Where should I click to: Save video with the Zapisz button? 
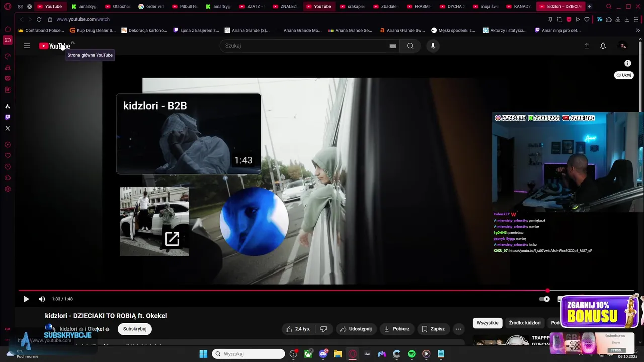coord(433,329)
